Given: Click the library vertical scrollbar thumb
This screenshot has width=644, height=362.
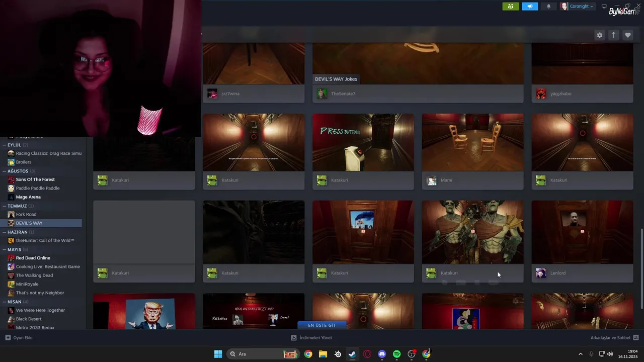Looking at the screenshot, I should click(x=641, y=269).
